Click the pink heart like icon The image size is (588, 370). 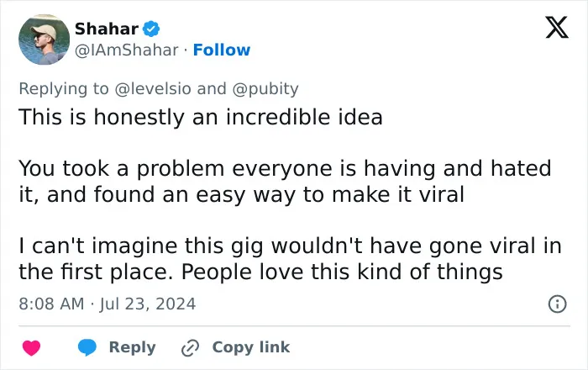(x=32, y=348)
